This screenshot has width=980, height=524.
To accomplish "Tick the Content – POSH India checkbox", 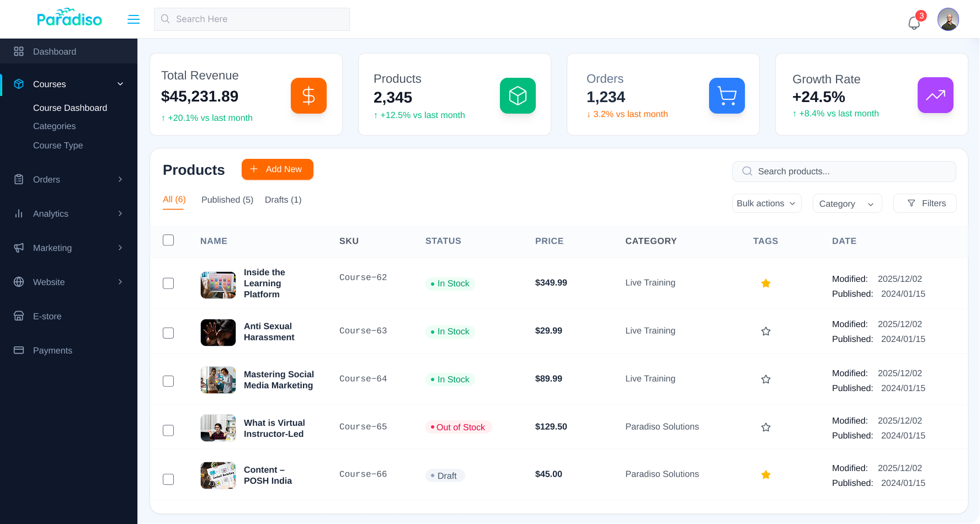I will pyautogui.click(x=168, y=479).
